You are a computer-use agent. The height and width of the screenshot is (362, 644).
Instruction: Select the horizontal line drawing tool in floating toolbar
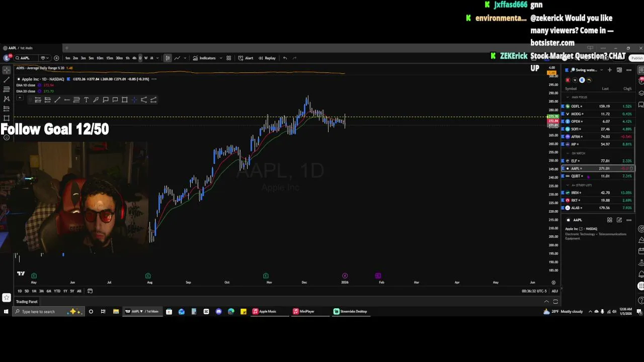click(x=67, y=100)
